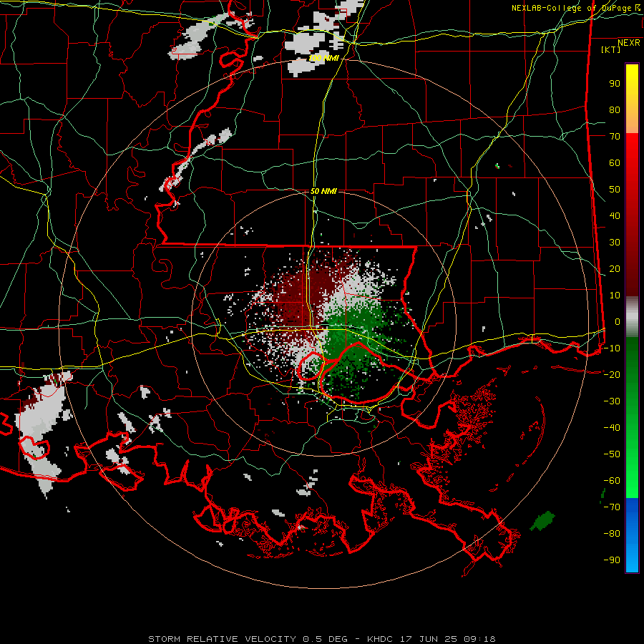Image resolution: width=644 pixels, height=644 pixels.
Task: Click the positive 70 scale value
Action: click(615, 137)
